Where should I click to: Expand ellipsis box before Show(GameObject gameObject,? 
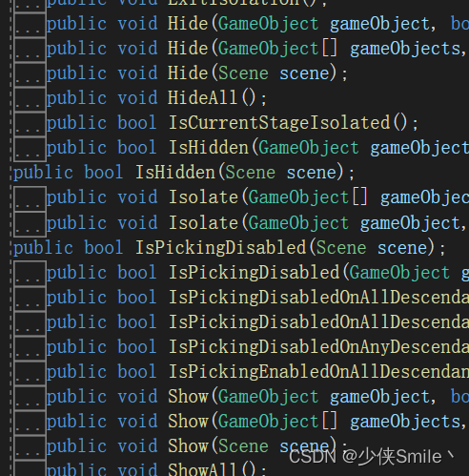pos(30,397)
